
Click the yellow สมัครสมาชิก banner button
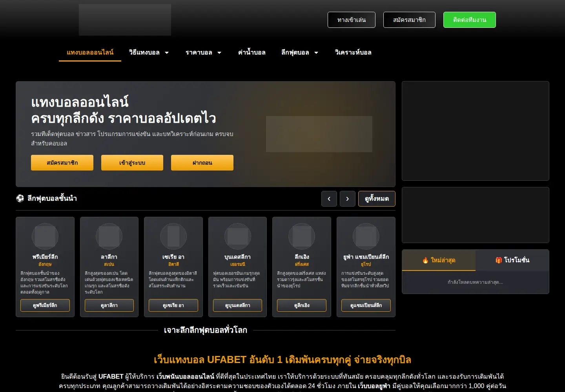click(x=62, y=163)
